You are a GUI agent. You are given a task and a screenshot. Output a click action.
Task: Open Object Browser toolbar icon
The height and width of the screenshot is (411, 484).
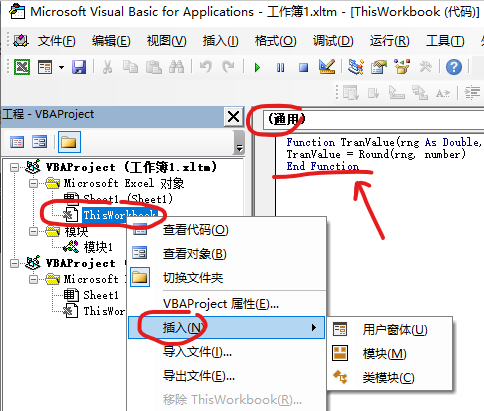click(402, 67)
